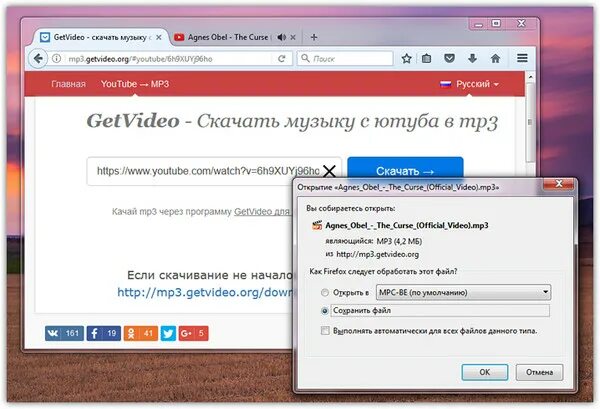Expand the MPC-BE application dropdown

tap(463, 292)
